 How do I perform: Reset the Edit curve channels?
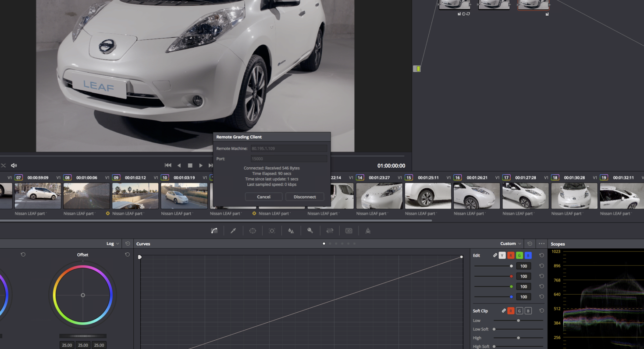(x=541, y=255)
